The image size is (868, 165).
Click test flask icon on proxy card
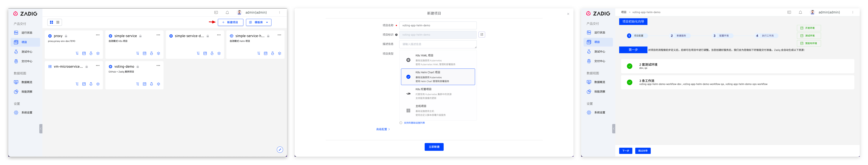point(91,53)
